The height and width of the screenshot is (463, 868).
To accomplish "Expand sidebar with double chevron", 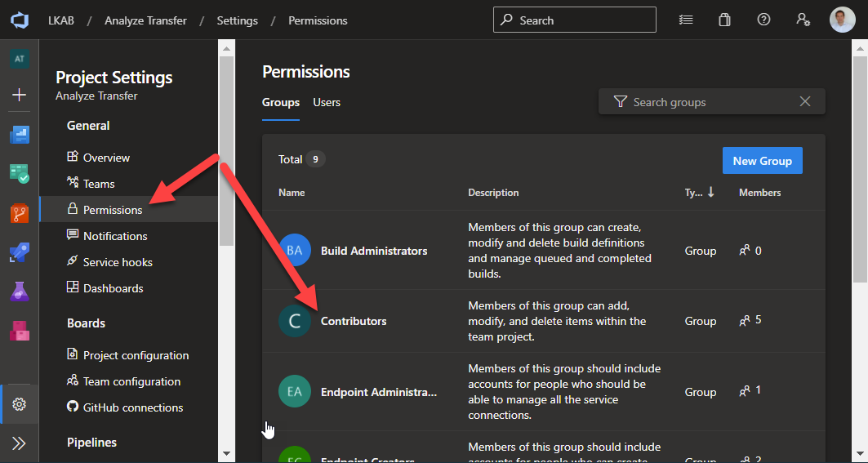I will pyautogui.click(x=20, y=443).
